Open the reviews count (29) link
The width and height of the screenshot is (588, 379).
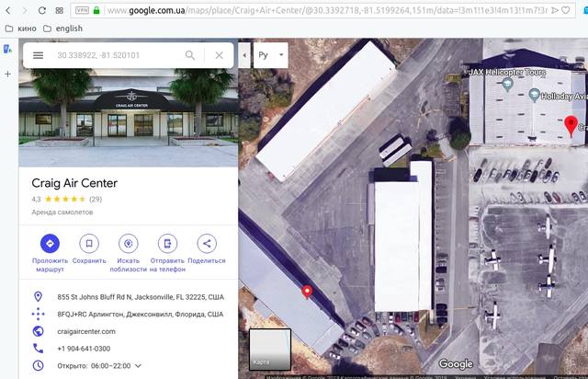tap(96, 199)
